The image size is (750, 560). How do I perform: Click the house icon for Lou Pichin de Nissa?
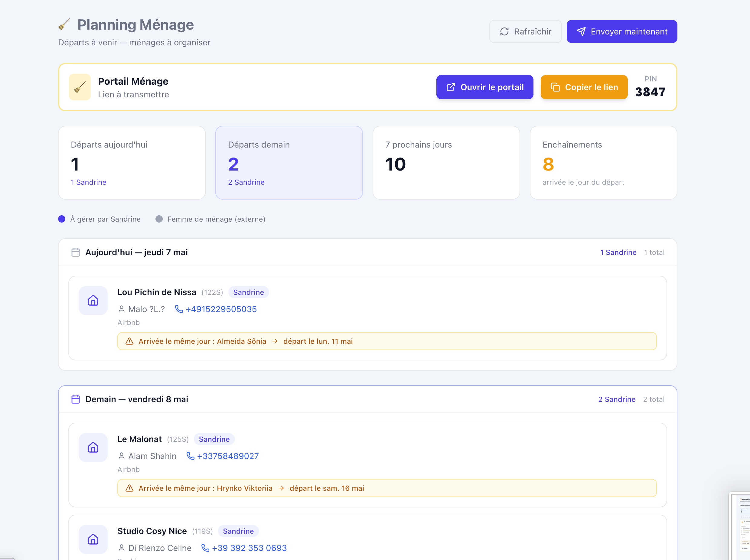[x=93, y=301]
